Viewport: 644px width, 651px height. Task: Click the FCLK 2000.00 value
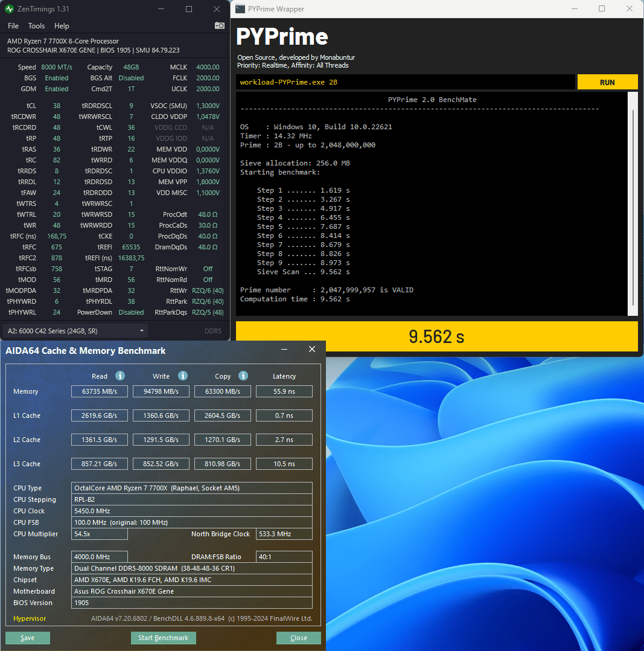point(208,78)
